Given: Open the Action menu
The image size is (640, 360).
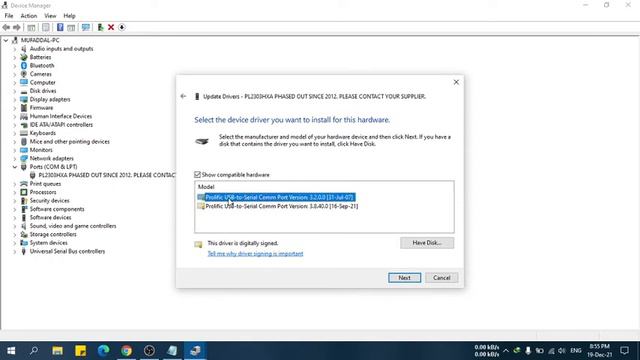Looking at the screenshot, I should (x=29, y=16).
